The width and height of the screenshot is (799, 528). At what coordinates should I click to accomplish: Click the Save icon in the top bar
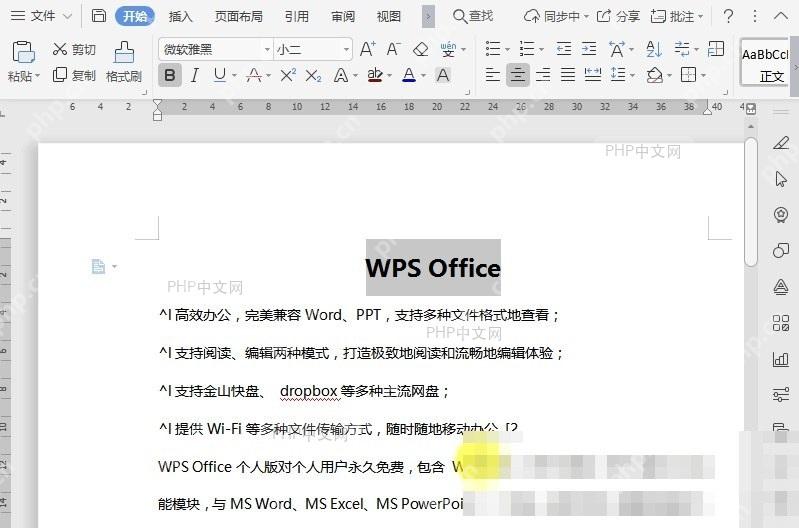[x=99, y=16]
